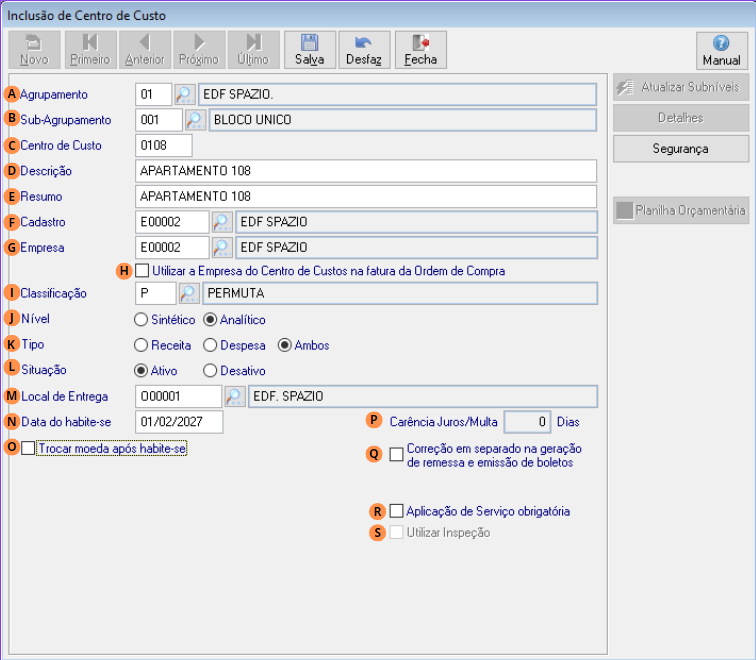Open lookup search for Local de Entrega
This screenshot has width=756, height=660.
coord(235,396)
